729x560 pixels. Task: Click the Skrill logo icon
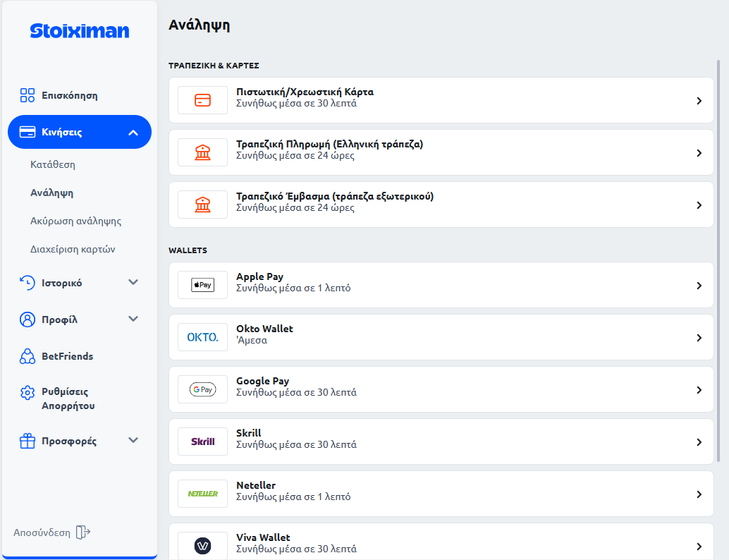[202, 442]
